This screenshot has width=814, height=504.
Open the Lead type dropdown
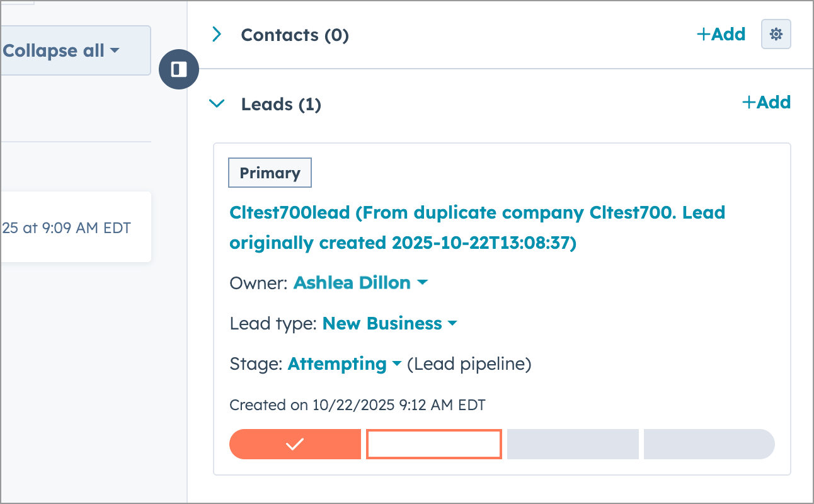tap(452, 323)
